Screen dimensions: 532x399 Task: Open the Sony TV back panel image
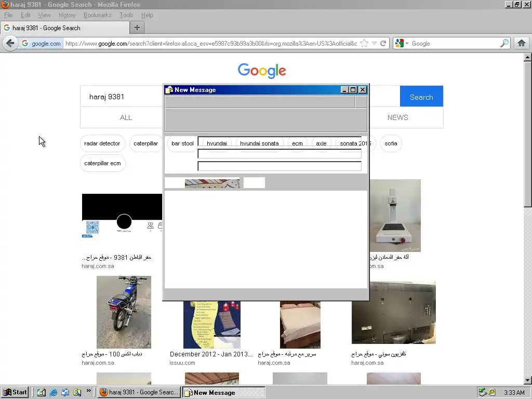click(394, 312)
